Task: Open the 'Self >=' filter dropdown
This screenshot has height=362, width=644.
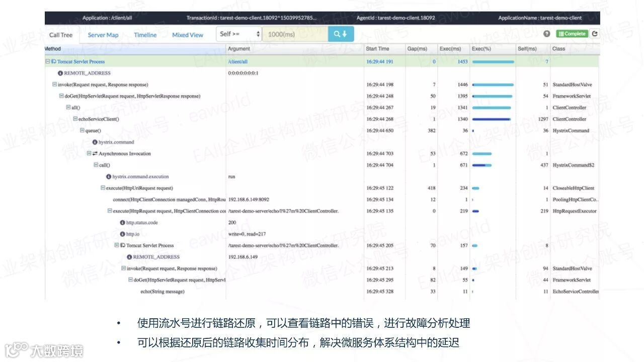Action: (239, 34)
